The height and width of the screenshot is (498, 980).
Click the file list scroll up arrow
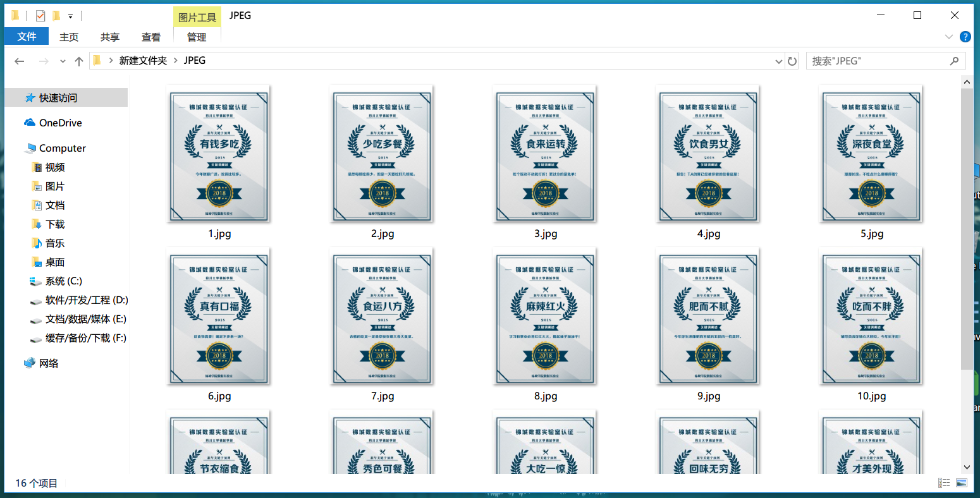967,82
